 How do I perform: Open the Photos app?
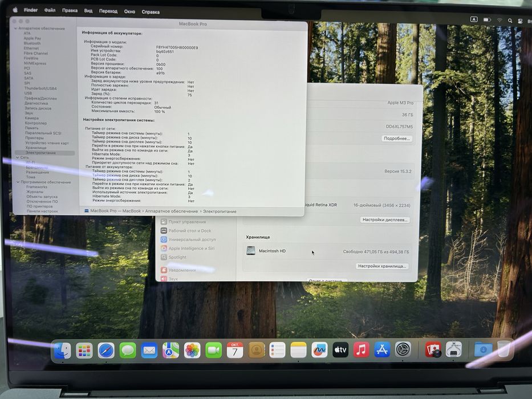click(x=192, y=351)
